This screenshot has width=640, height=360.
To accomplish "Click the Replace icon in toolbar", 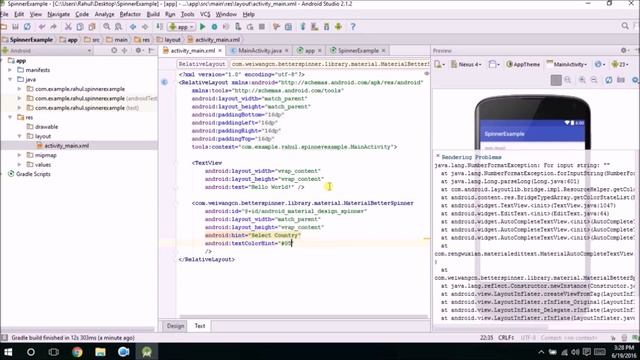I will click(118, 27).
